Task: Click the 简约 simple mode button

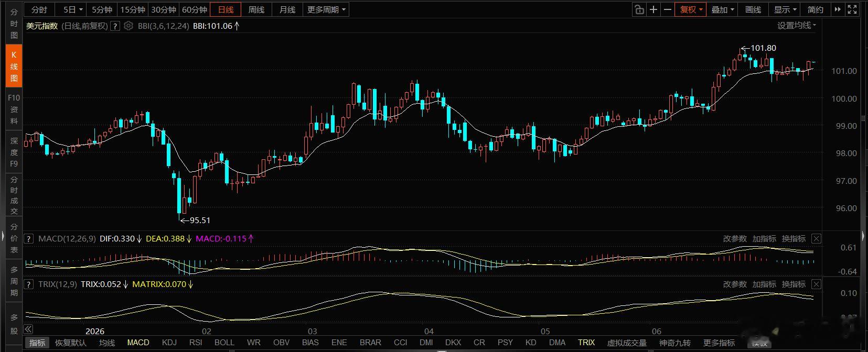Action: 816,9
